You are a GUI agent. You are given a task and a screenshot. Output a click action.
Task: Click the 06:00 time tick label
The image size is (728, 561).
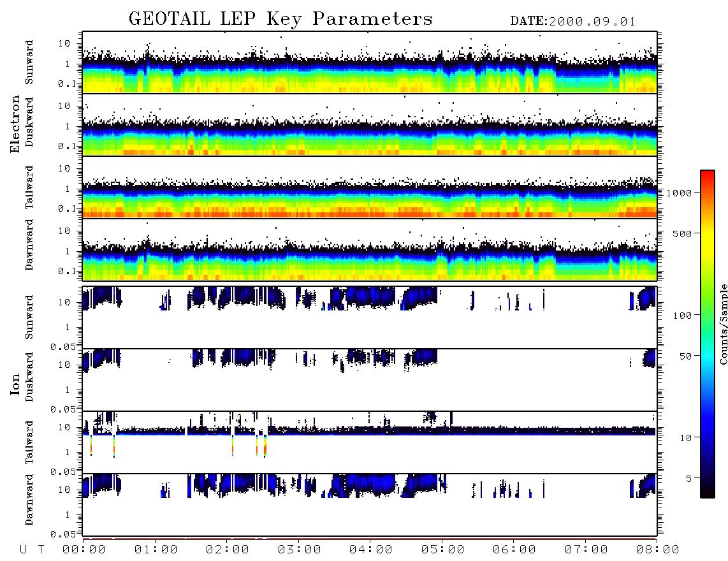click(x=514, y=550)
